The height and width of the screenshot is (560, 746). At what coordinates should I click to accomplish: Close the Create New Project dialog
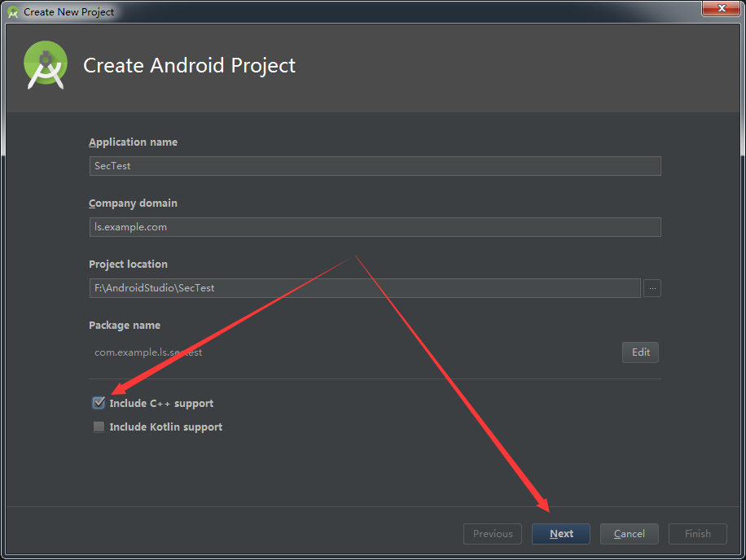tap(721, 9)
